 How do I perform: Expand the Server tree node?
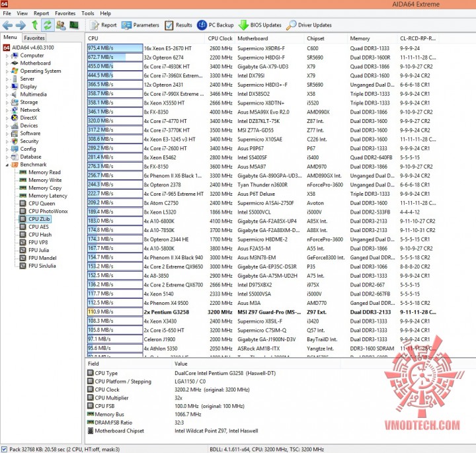[x=7, y=79]
